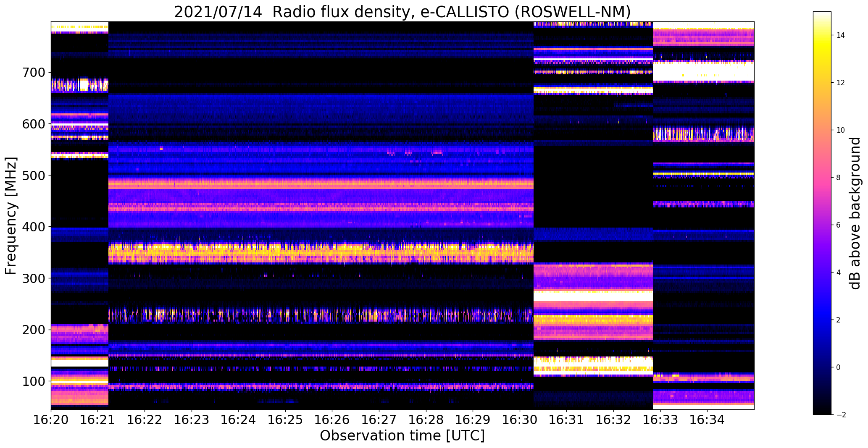The image size is (868, 448).
Task: Click the 16:31 time tick label
Action: pyautogui.click(x=567, y=420)
